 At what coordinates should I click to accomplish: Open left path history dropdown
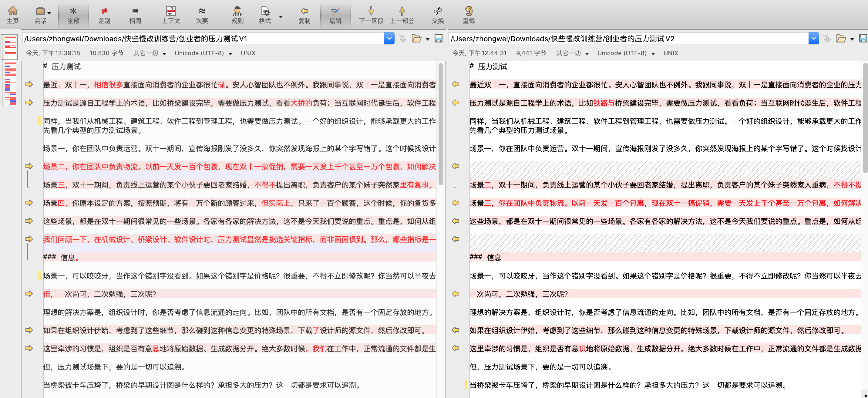tap(389, 39)
